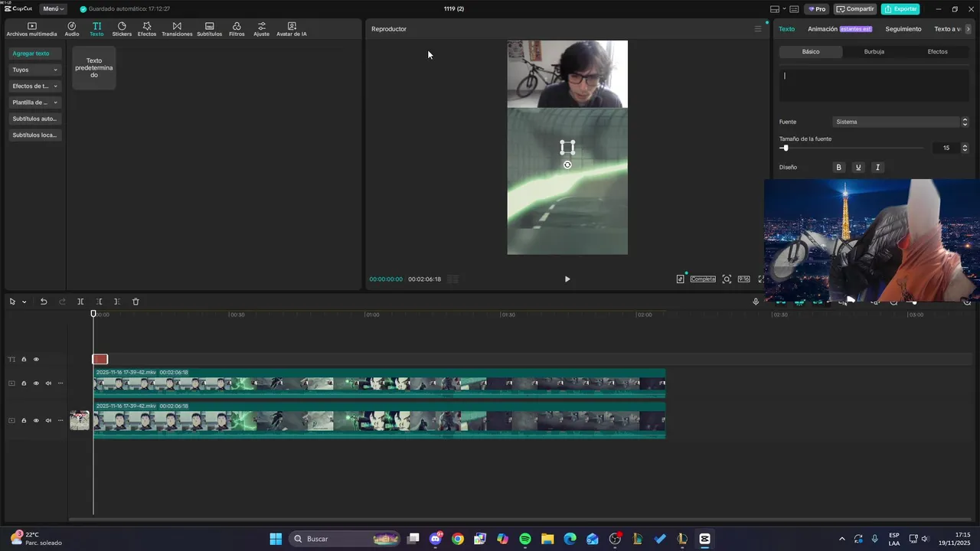Click the delete-right trim icon
The width and height of the screenshot is (980, 551).
tap(116, 302)
